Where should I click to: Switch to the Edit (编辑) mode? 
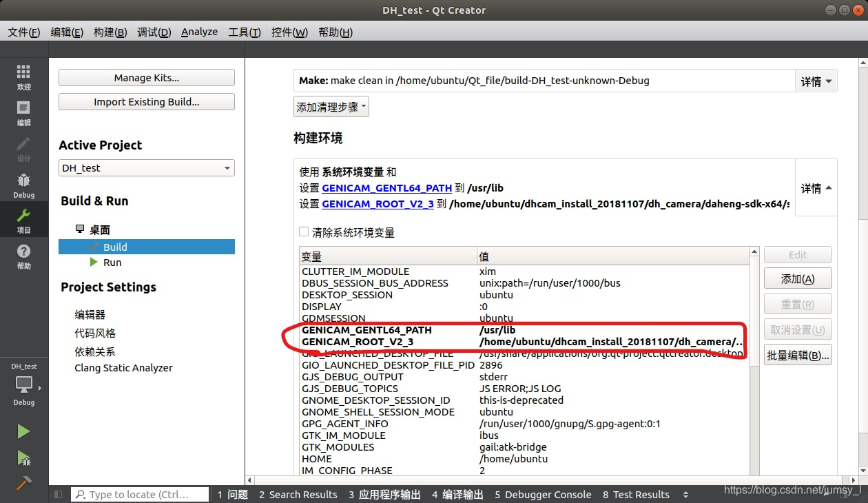pos(23,113)
